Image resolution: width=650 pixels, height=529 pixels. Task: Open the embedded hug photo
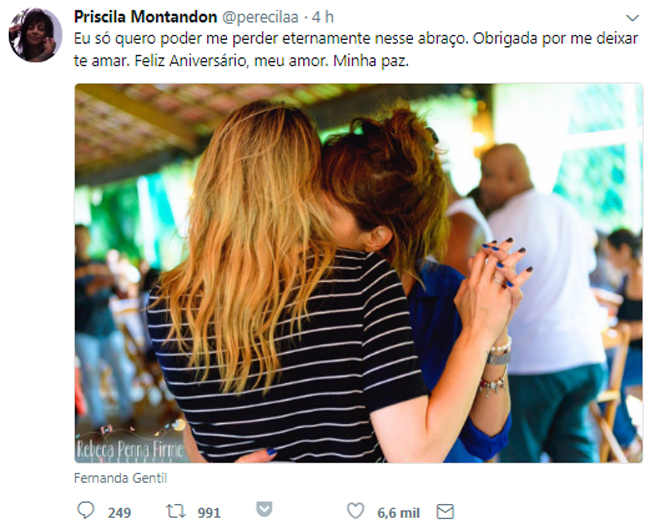(x=359, y=273)
